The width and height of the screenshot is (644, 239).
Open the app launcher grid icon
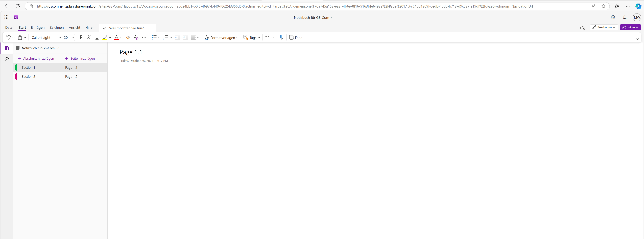tap(7, 17)
